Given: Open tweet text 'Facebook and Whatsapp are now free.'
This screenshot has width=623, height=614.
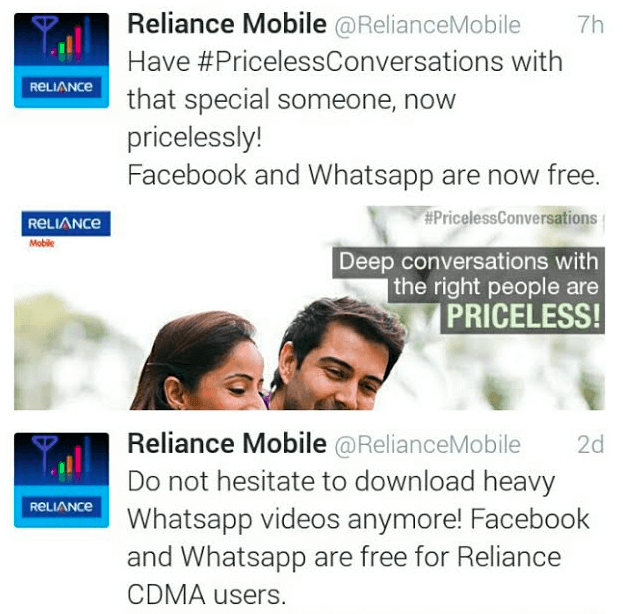Looking at the screenshot, I should point(364,175).
